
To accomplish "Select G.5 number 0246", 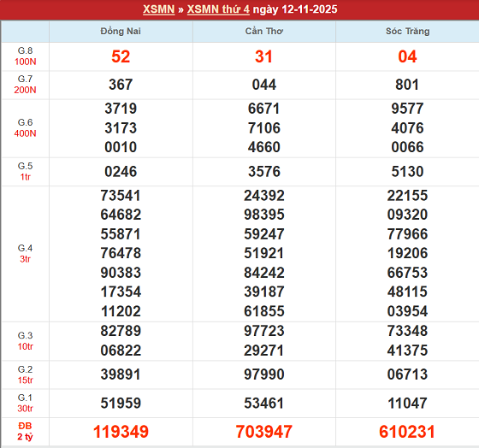I will point(121,172).
